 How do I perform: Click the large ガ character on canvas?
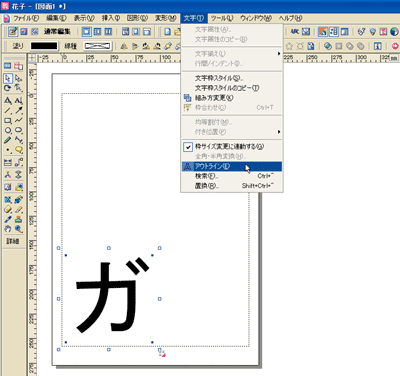coord(112,295)
